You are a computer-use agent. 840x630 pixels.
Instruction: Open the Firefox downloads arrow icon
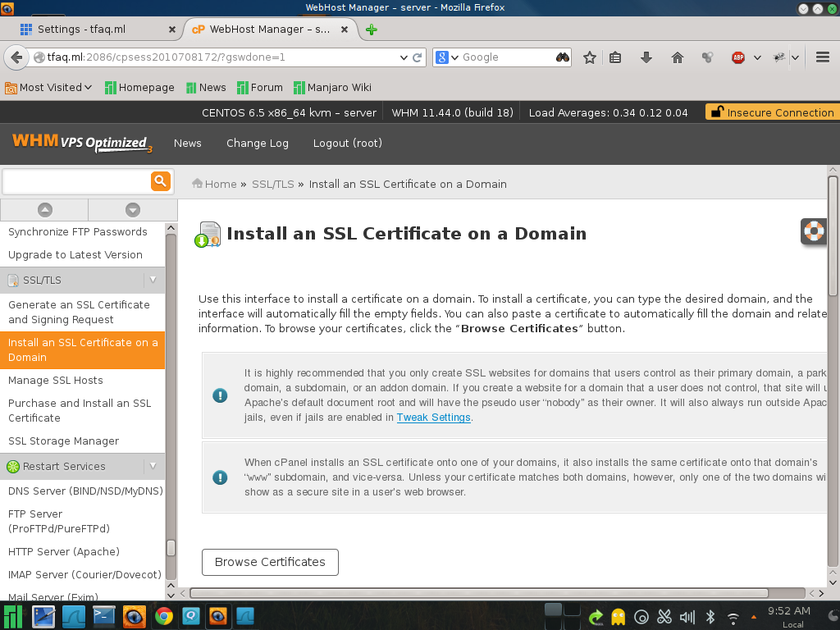click(646, 57)
